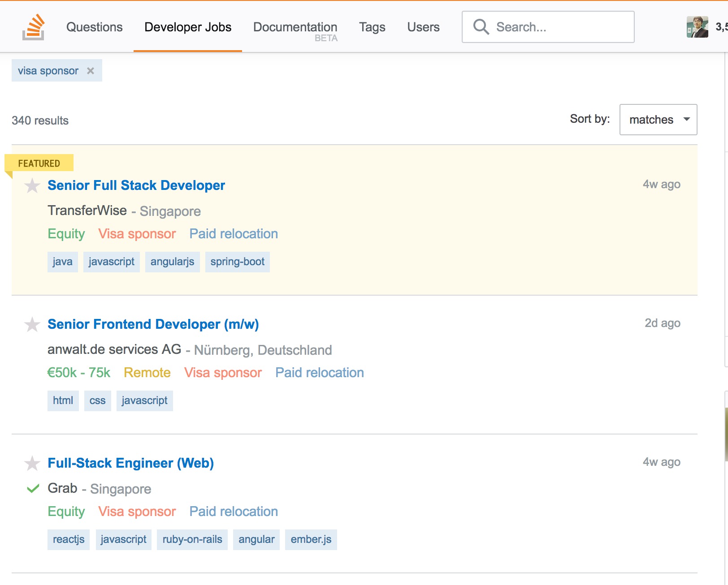This screenshot has height=585, width=728.
Task: Toggle star on Full-Stack Engineer (Web) job
Action: [x=32, y=463]
